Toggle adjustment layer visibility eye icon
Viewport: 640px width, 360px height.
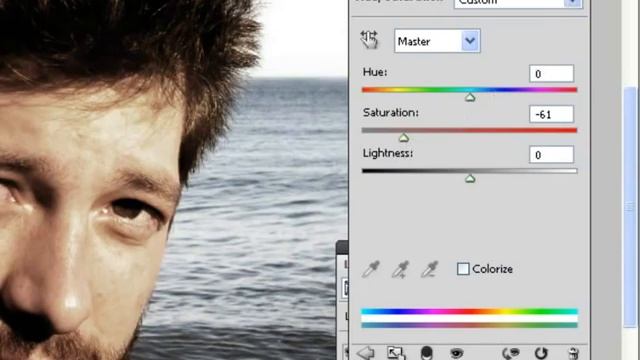(456, 353)
